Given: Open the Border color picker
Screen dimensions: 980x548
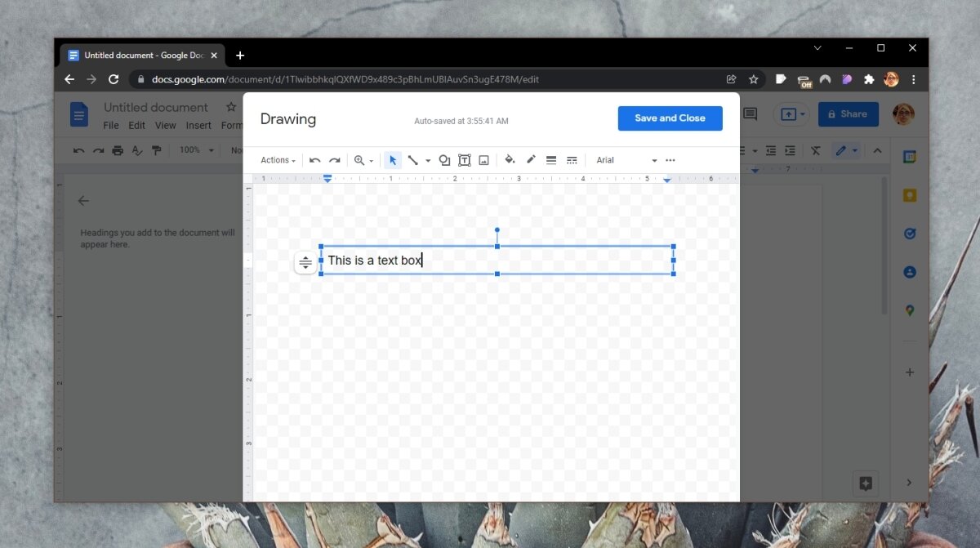Looking at the screenshot, I should pyautogui.click(x=531, y=159).
